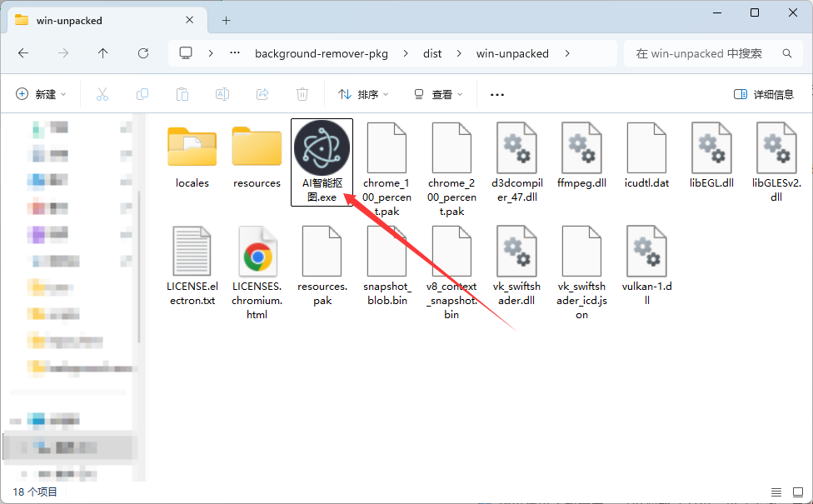Go back with the back arrow

23,53
